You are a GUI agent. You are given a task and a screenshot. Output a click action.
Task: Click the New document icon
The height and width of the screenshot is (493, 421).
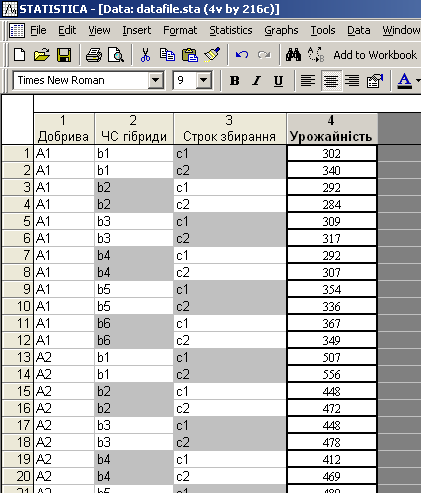(x=19, y=55)
